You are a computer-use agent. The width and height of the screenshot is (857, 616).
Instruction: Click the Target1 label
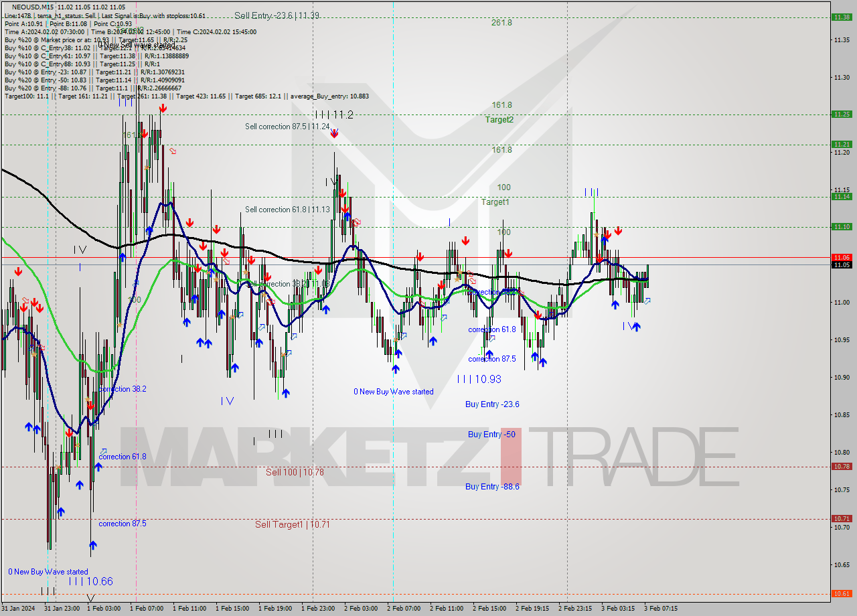pyautogui.click(x=495, y=202)
